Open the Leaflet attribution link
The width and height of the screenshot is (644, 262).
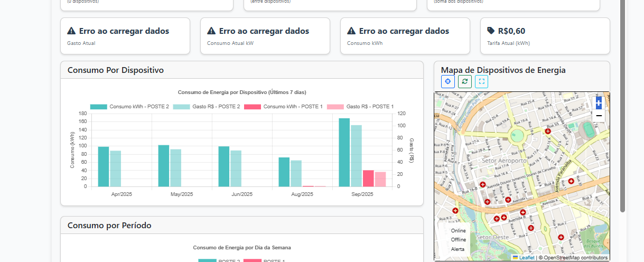point(527,258)
